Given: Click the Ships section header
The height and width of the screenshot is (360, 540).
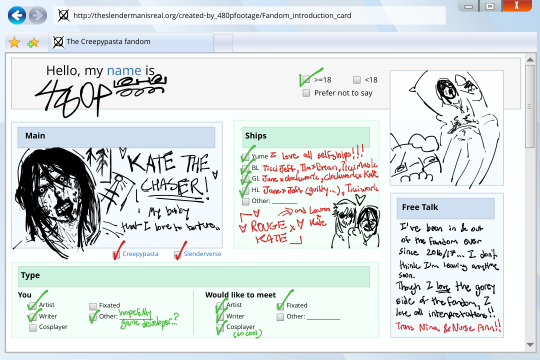Looking at the screenshot, I should tap(306, 137).
